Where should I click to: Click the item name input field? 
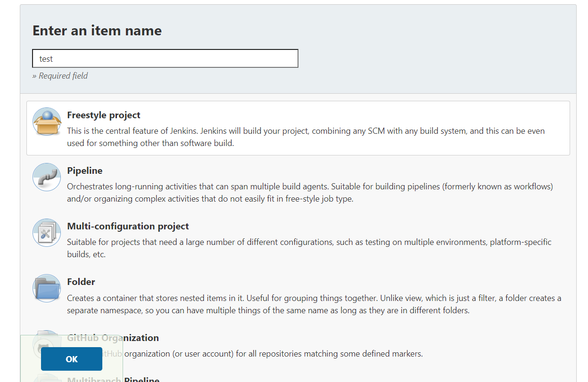pos(165,58)
